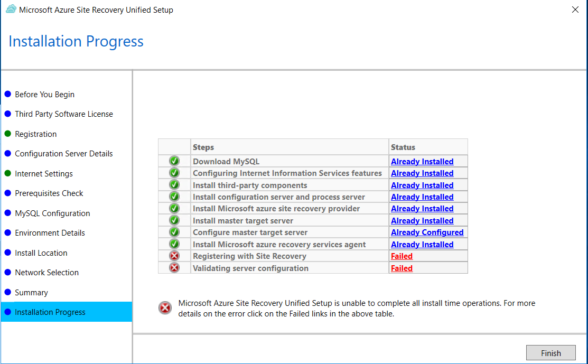The image size is (588, 364).
Task: Click the green bullet beside Registration
Action: (x=7, y=134)
